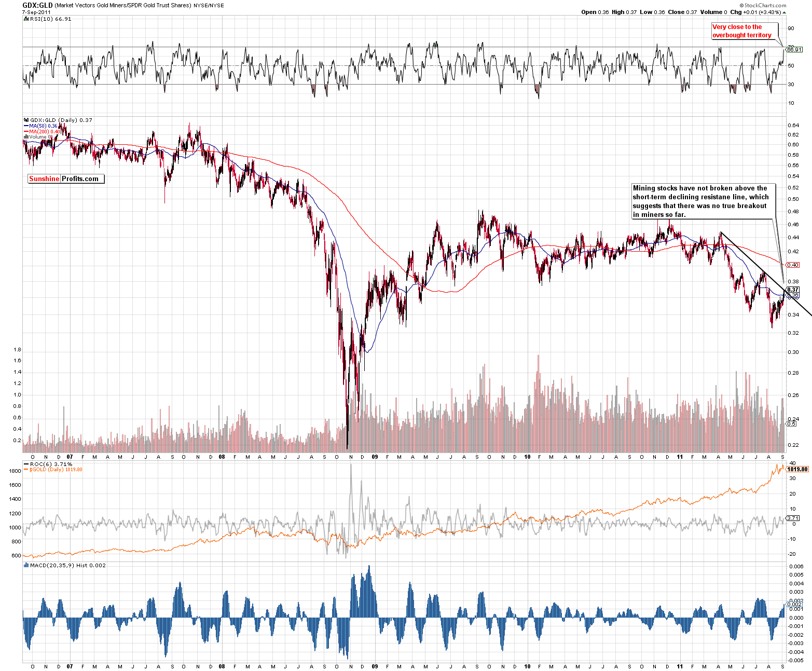
Task: Click the orange $GOLD legend line
Action: pyautogui.click(x=26, y=469)
